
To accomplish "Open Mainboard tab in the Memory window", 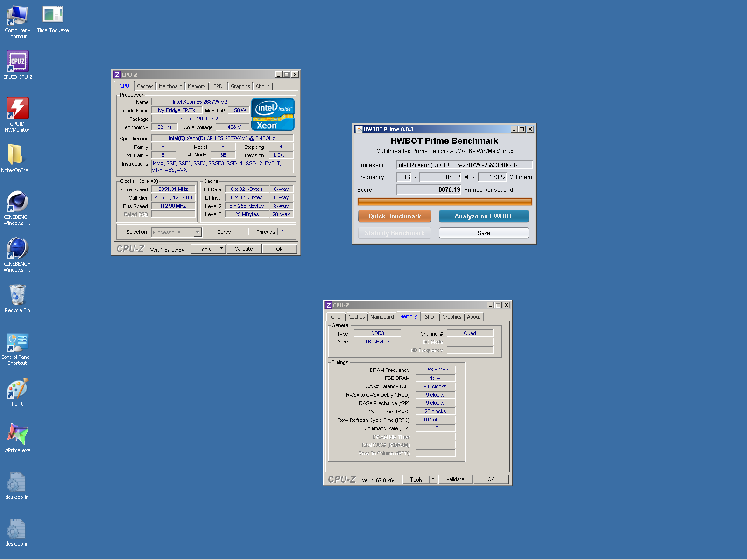I will (382, 317).
